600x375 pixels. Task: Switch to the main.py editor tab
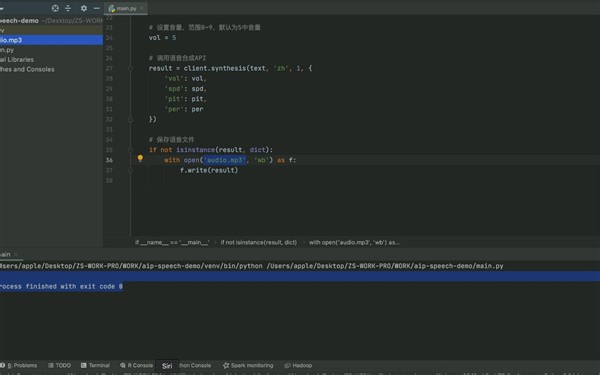pos(126,8)
